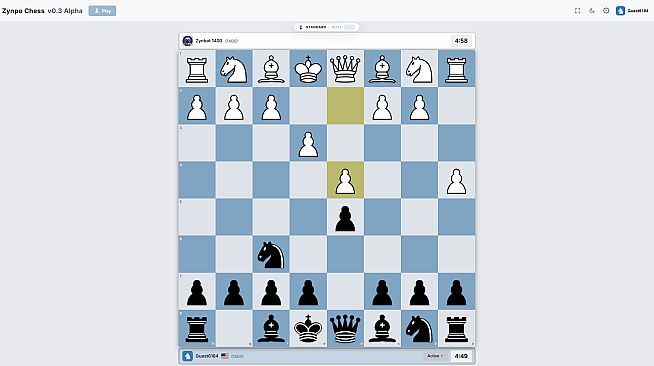This screenshot has width=654, height=366.
Task: Click your 4:49 clock below the board
Action: click(461, 356)
